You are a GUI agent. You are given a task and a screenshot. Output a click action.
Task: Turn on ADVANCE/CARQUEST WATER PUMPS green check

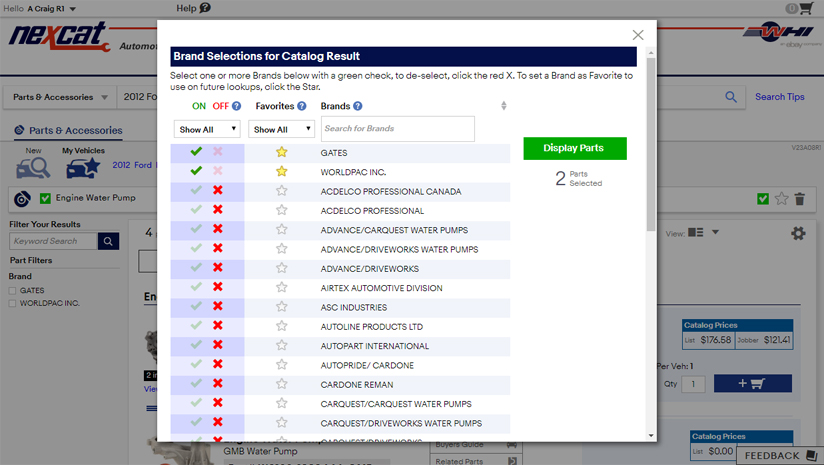196,229
